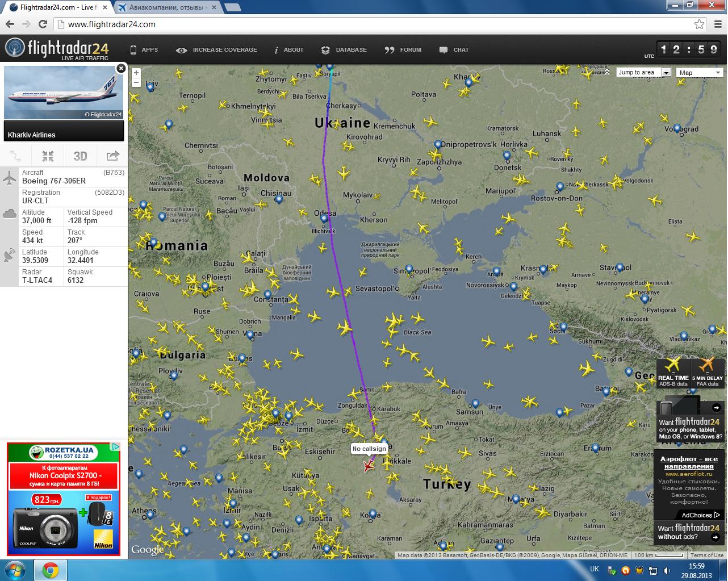Open the 3D cockpit view

pyautogui.click(x=80, y=156)
